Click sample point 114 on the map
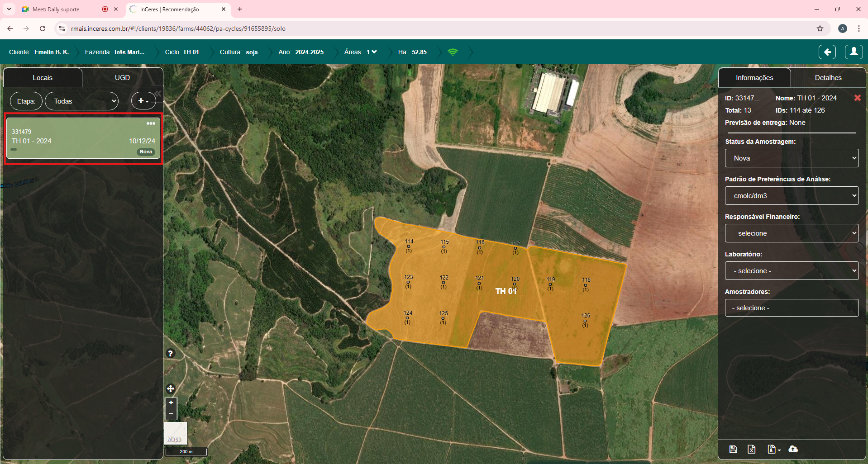 [x=409, y=246]
